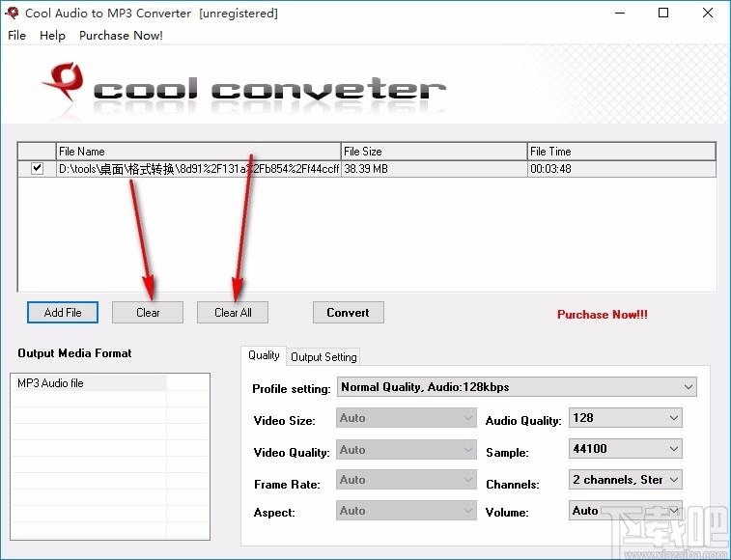Open the Channels dropdown
The height and width of the screenshot is (560, 731).
pos(626,479)
